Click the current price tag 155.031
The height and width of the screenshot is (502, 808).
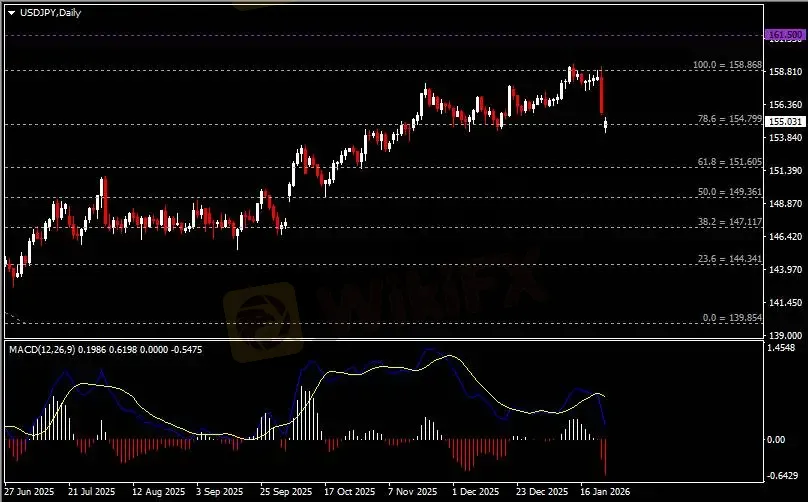point(784,122)
